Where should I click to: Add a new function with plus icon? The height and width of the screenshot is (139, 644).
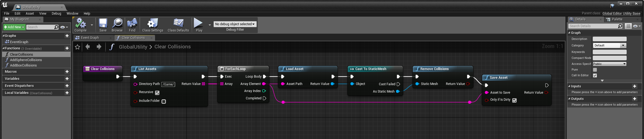pos(67,48)
